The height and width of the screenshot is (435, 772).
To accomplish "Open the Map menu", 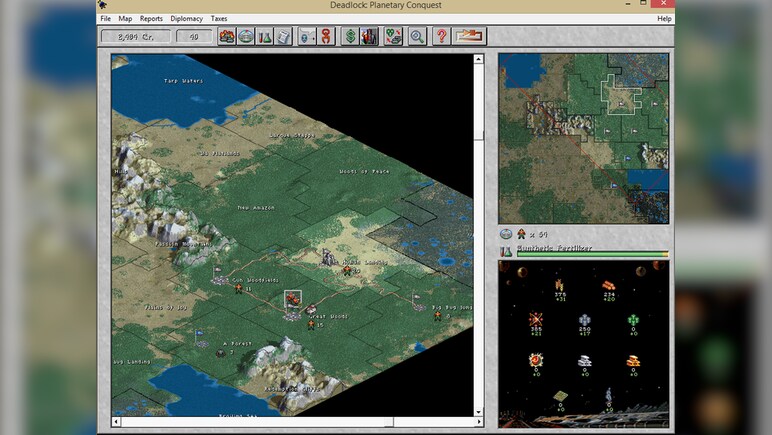I will 125,19.
